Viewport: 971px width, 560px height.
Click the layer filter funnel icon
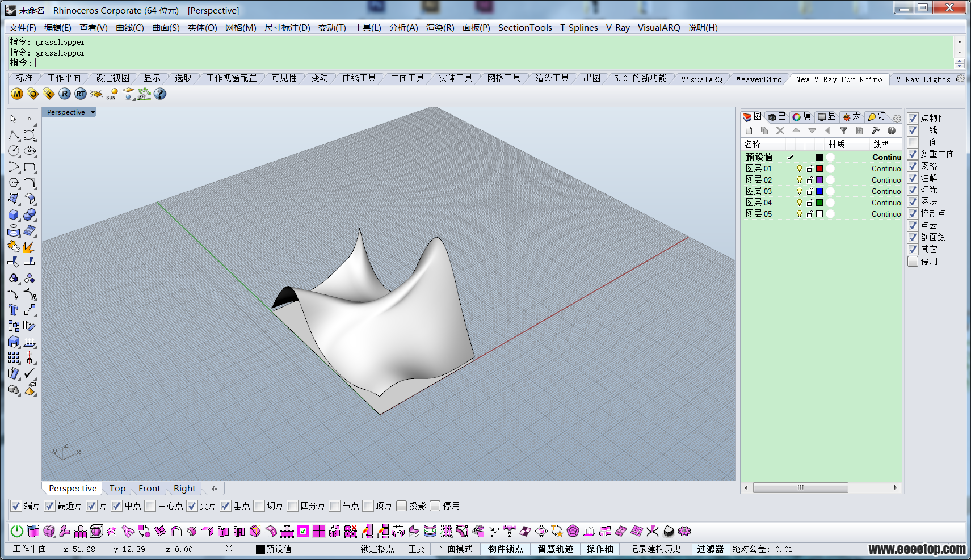[x=844, y=131]
